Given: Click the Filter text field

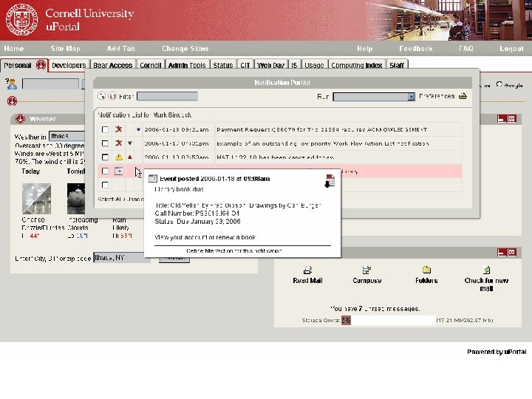Looking at the screenshot, I should coord(167,96).
